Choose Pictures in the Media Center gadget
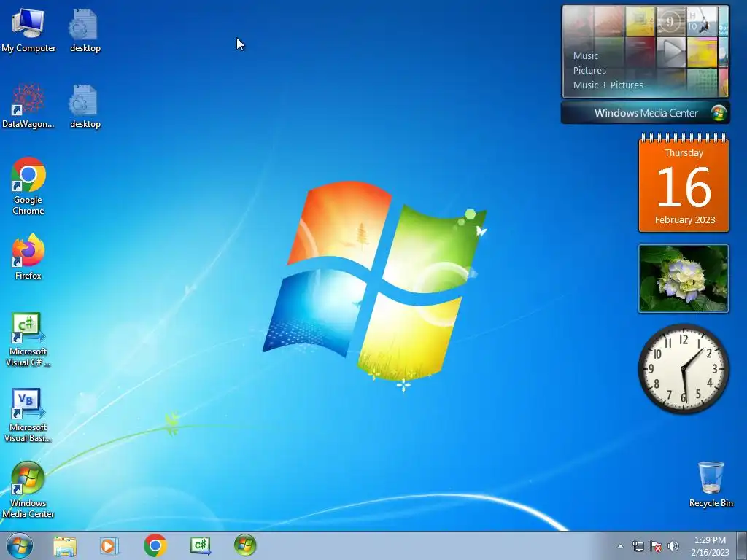Viewport: 747px width, 560px height. [589, 71]
